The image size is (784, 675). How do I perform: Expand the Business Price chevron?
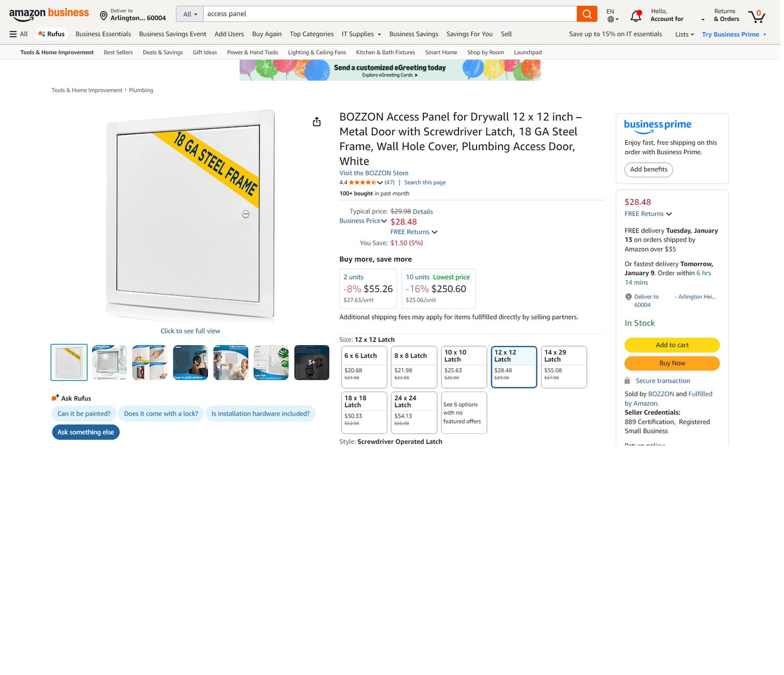click(x=384, y=221)
